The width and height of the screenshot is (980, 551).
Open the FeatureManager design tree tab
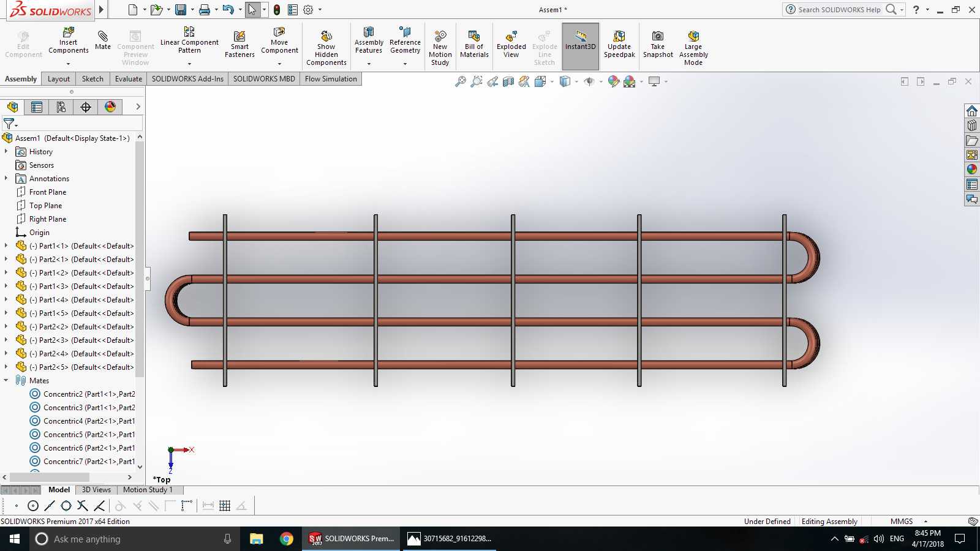[x=12, y=107]
